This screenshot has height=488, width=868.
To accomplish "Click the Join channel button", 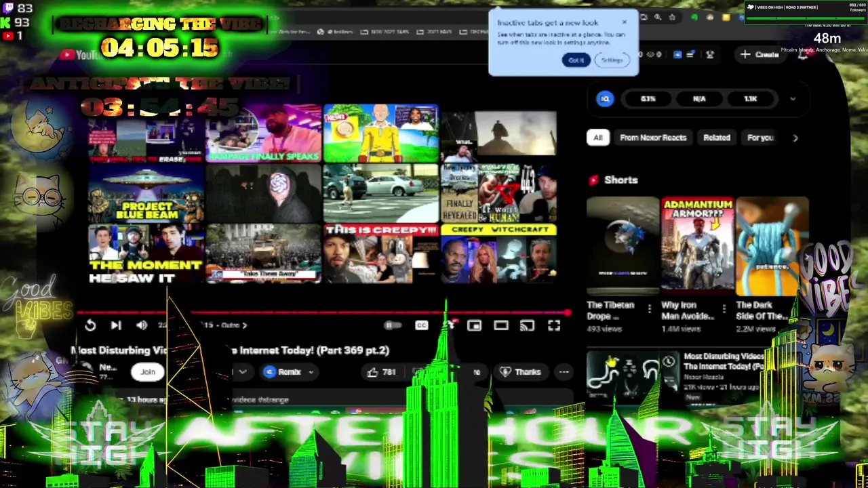I will click(148, 371).
